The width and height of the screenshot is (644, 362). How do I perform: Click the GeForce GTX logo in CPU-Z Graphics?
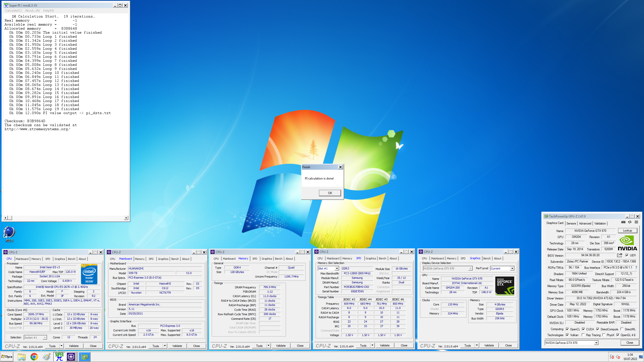tap(505, 286)
